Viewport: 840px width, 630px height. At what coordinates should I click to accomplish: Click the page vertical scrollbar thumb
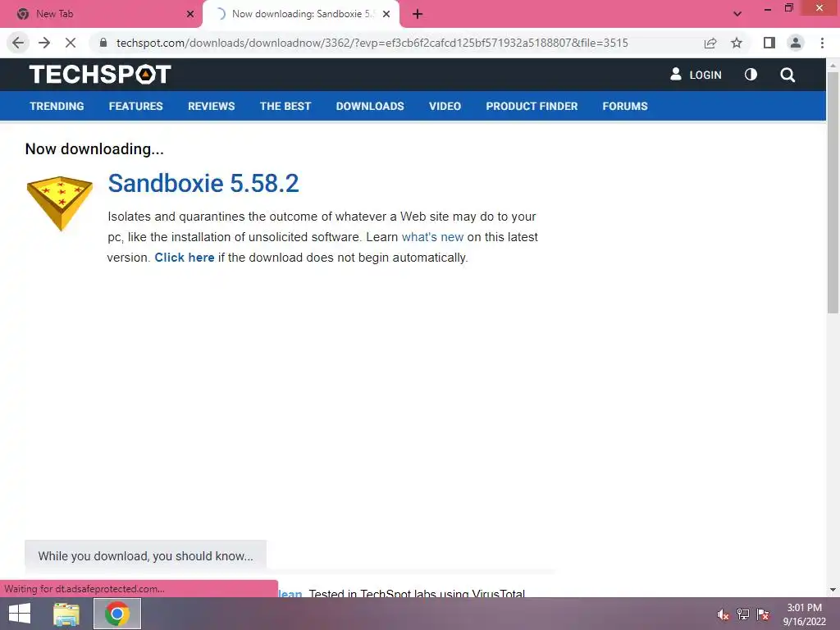(x=833, y=192)
